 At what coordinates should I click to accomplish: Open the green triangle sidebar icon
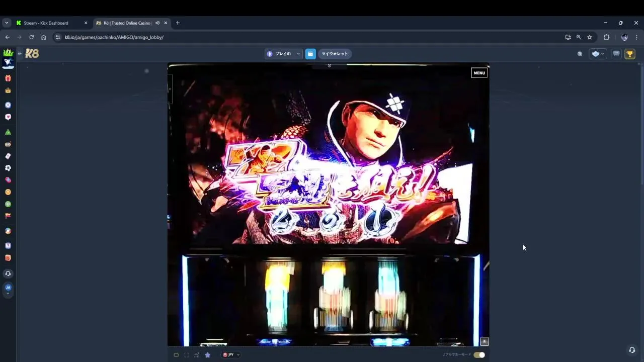[8, 132]
